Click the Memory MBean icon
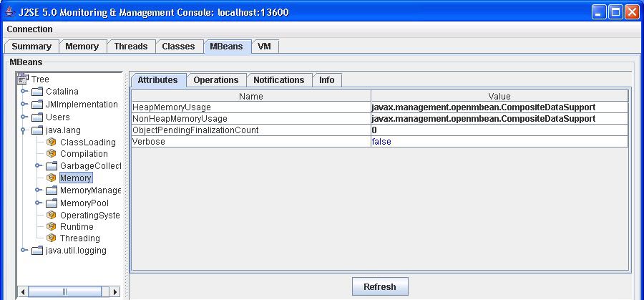 52,178
